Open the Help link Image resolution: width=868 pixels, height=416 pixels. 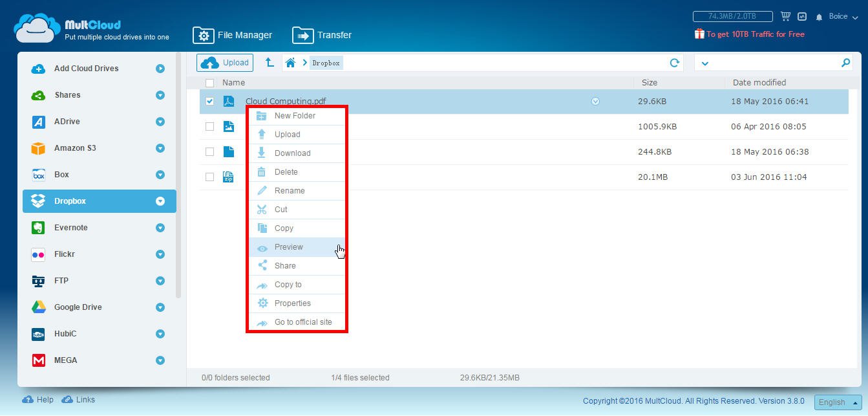(x=38, y=400)
